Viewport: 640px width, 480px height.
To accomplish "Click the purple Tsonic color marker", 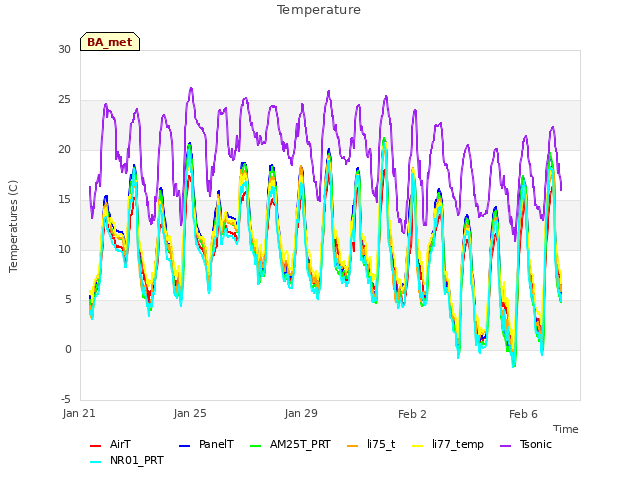I will tap(505, 446).
